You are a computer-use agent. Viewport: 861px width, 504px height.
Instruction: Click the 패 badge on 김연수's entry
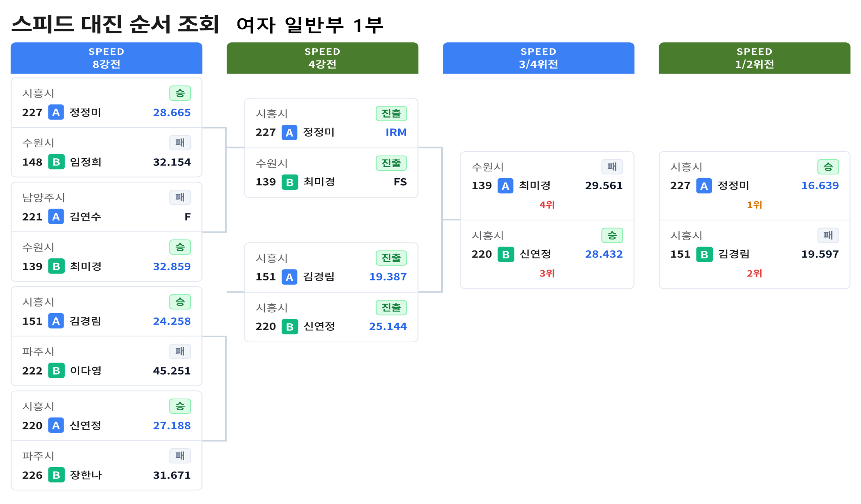coord(180,197)
